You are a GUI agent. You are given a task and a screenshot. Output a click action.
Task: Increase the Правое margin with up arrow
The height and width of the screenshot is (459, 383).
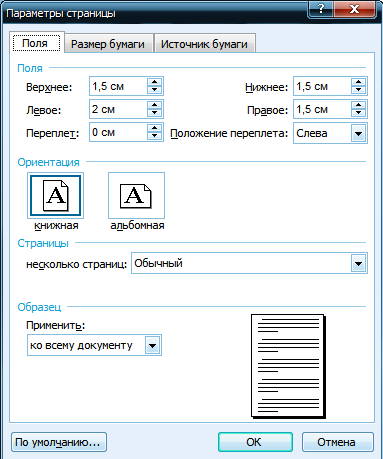(x=358, y=105)
